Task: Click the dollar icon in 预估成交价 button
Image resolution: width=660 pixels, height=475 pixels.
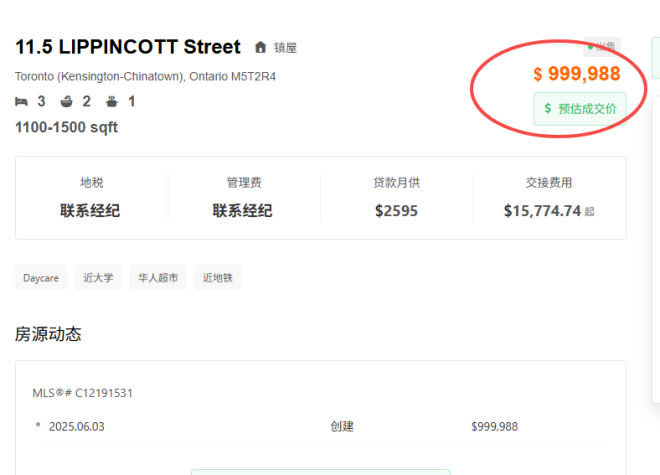Action: 547,108
